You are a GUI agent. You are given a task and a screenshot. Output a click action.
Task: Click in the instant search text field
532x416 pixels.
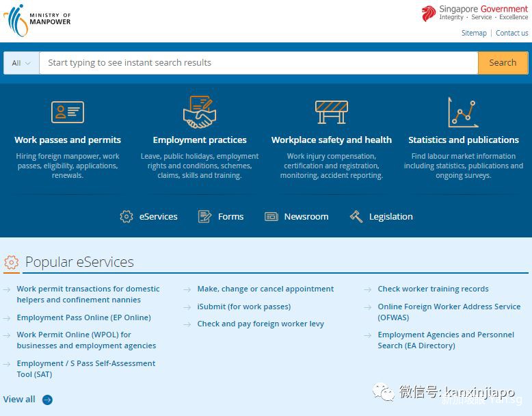[x=258, y=63]
